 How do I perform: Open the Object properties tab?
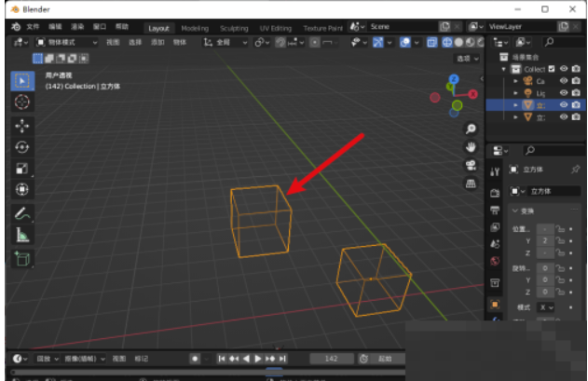(x=495, y=305)
